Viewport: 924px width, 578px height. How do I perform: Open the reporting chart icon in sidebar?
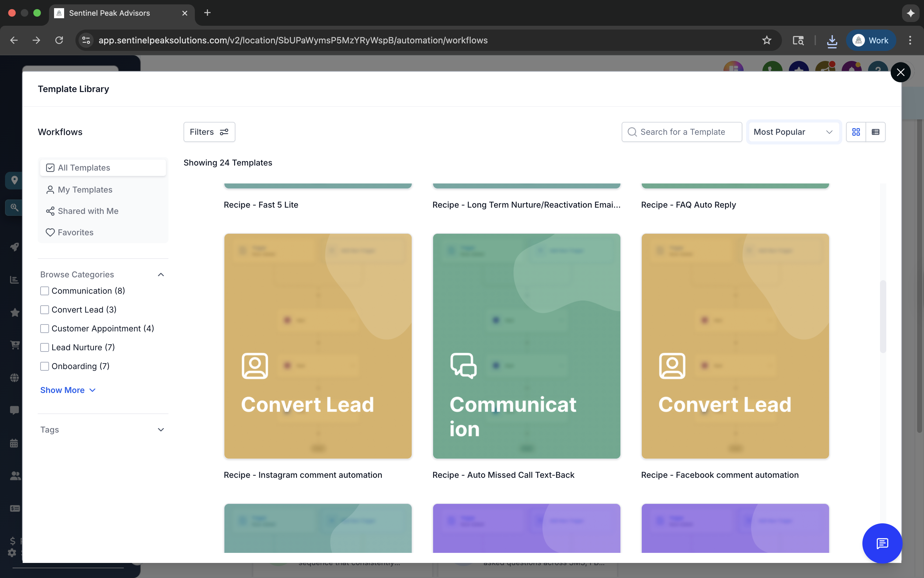pyautogui.click(x=14, y=280)
